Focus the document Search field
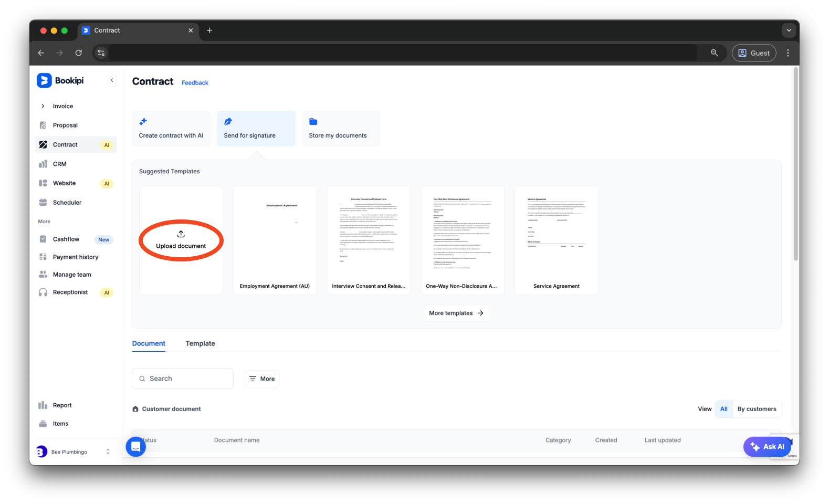The image size is (829, 504). (183, 379)
